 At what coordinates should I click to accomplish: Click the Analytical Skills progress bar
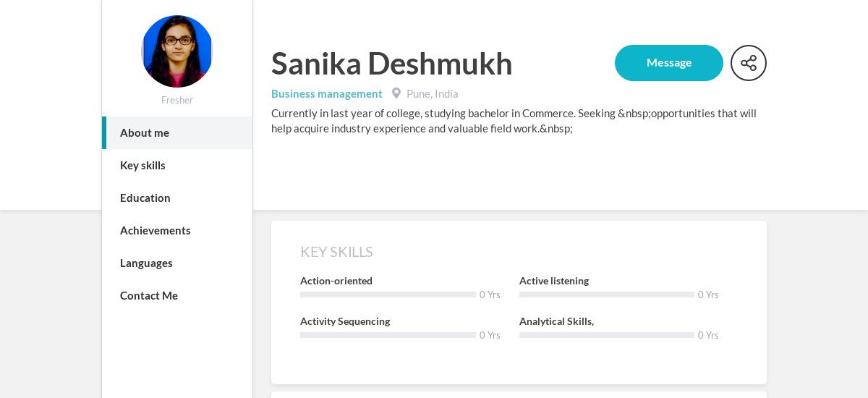[x=607, y=335]
